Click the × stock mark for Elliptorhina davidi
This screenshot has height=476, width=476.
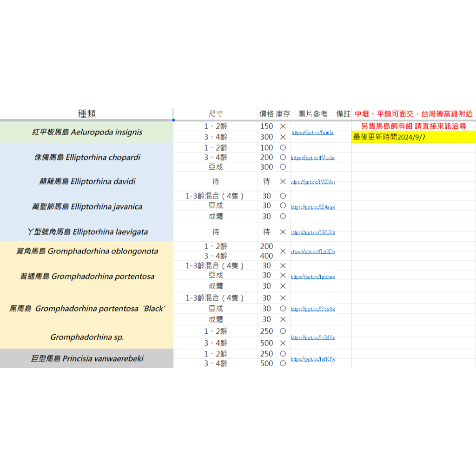pos(283,182)
